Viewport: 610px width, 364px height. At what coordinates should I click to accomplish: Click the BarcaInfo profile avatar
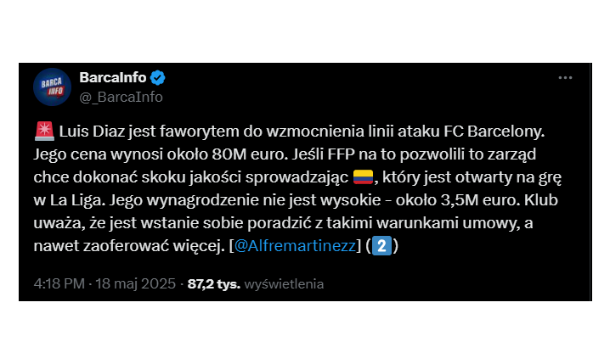click(52, 87)
